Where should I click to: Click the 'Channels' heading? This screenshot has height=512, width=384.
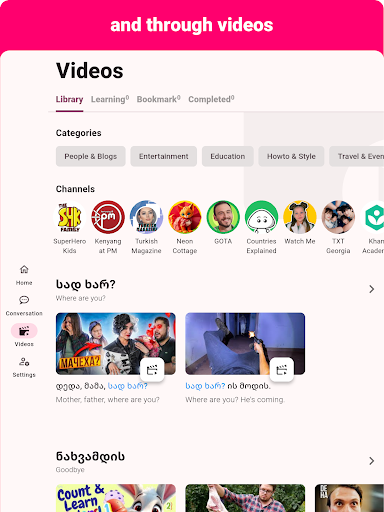[75, 189]
